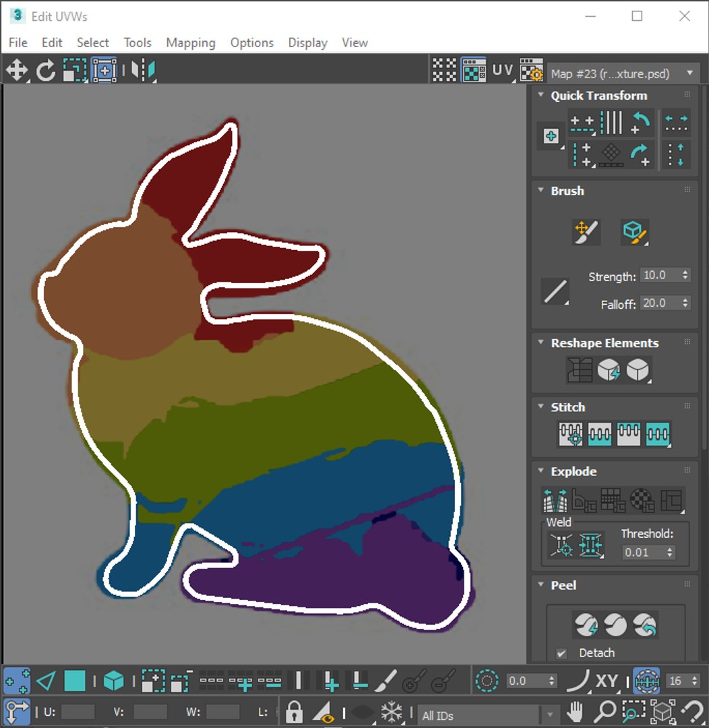Click the Reset Peel icon
This screenshot has width=709, height=728.
645,624
